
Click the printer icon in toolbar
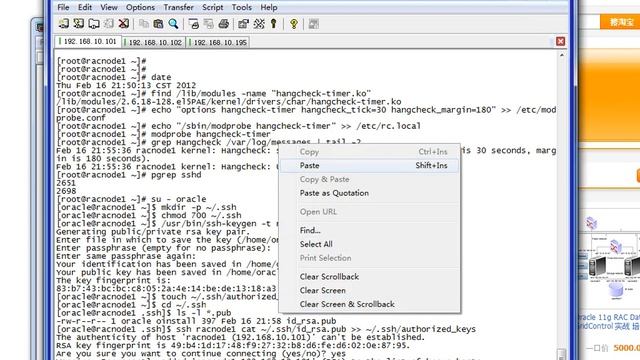(224, 24)
